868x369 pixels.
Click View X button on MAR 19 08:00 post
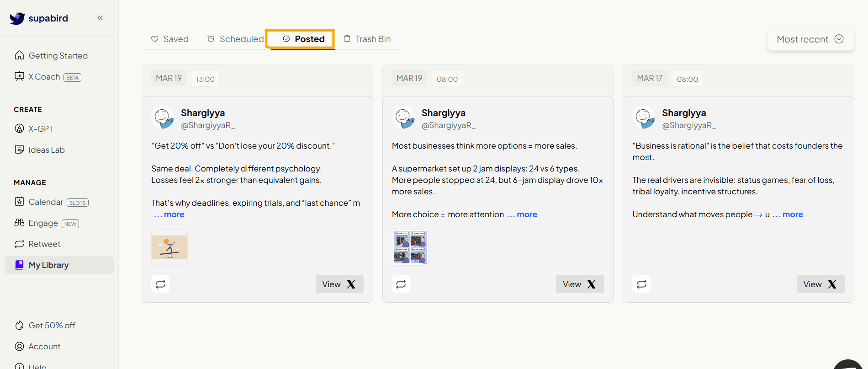(580, 284)
